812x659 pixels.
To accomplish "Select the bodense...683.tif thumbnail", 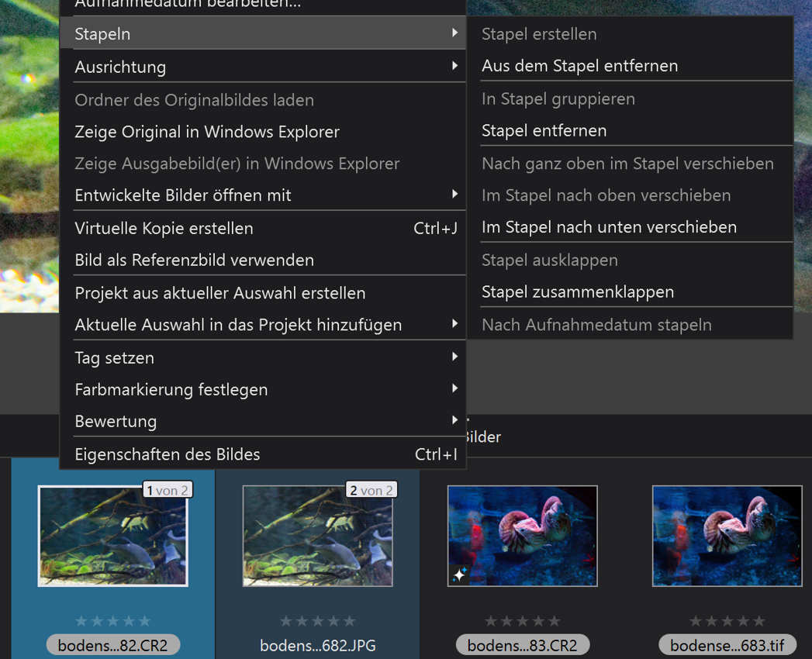I will coord(727,536).
